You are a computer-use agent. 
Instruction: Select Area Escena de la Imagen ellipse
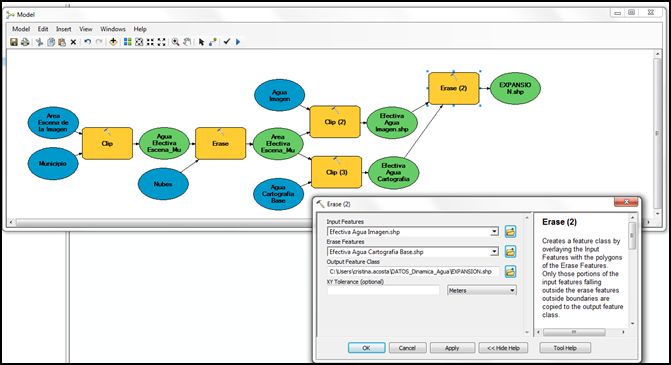tap(53, 123)
